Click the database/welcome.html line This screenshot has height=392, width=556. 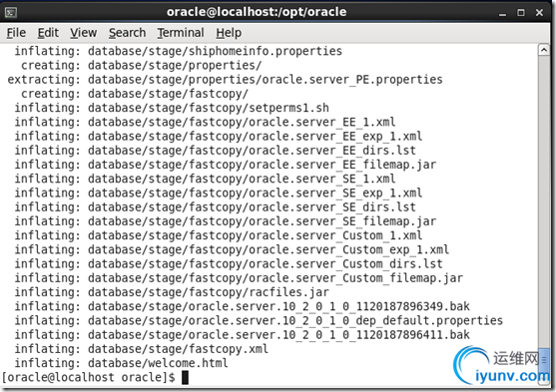[121, 363]
